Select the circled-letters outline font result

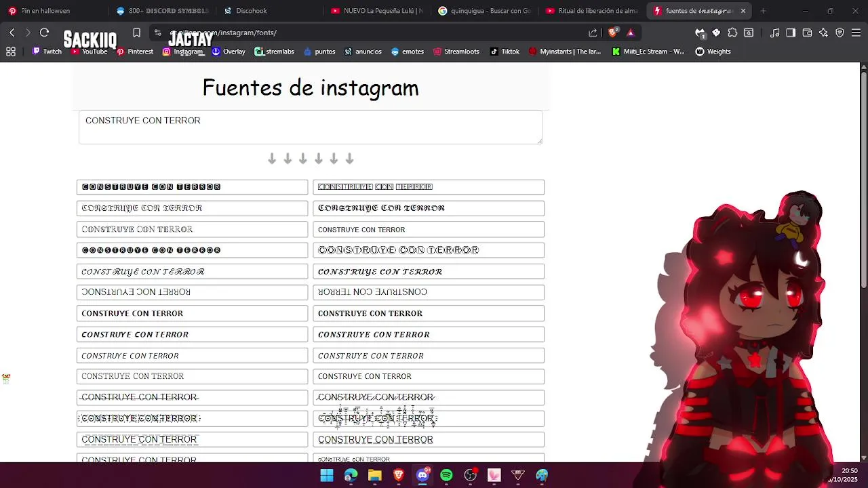[x=429, y=250]
